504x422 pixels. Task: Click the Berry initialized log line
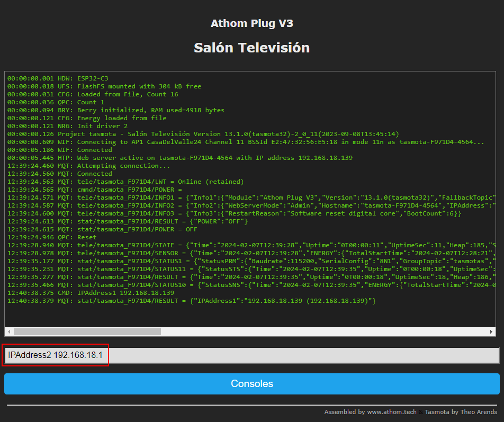coord(116,110)
